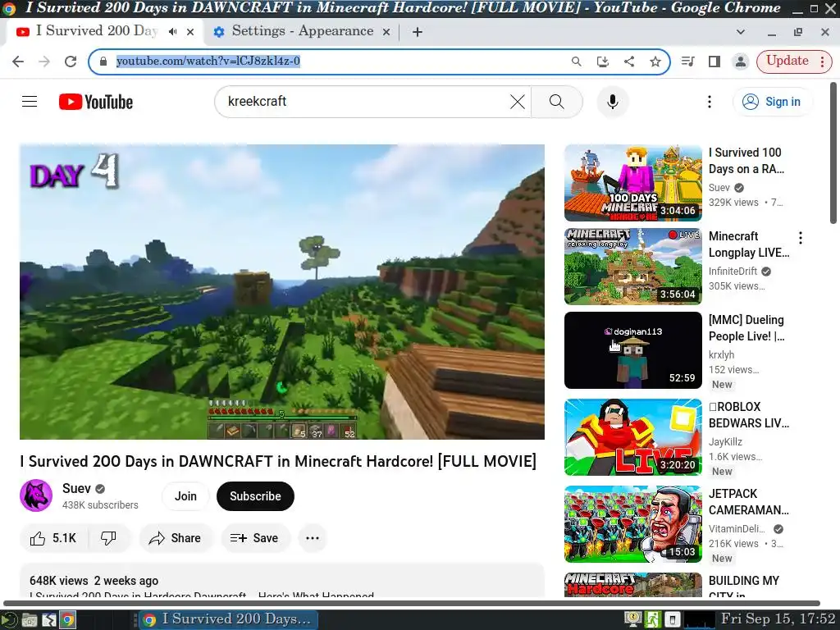Viewport: 840px width, 630px height.
Task: Click the install/download icon in address bar
Action: point(603,62)
